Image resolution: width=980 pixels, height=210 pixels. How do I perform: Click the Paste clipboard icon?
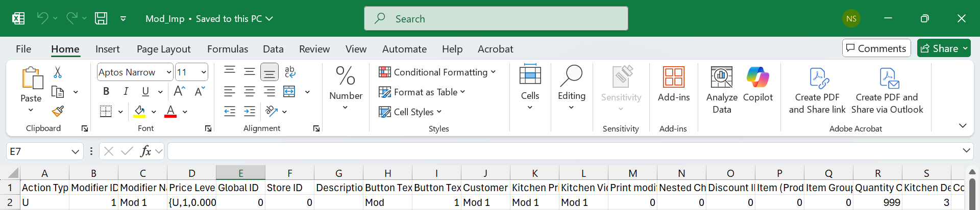tap(32, 78)
